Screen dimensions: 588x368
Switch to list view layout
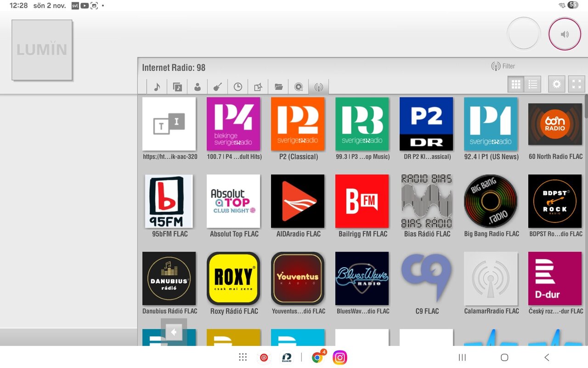(x=533, y=84)
